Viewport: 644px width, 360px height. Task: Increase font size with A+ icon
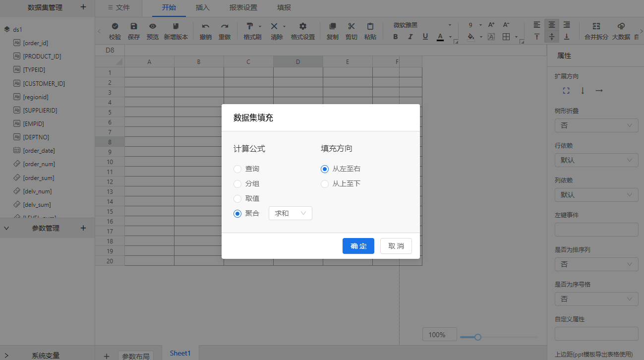491,25
